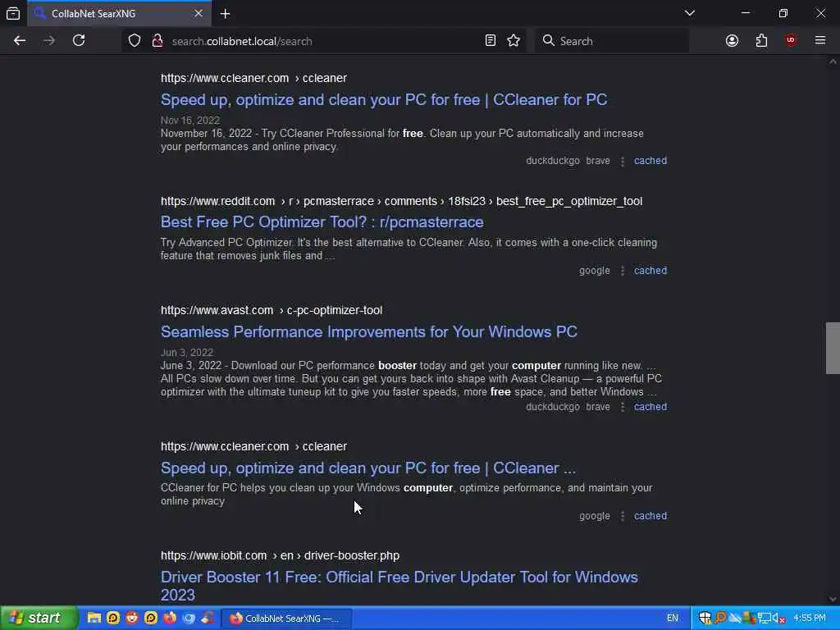
Task: Click the Jun 3, 2022 date text
Action: point(187,353)
